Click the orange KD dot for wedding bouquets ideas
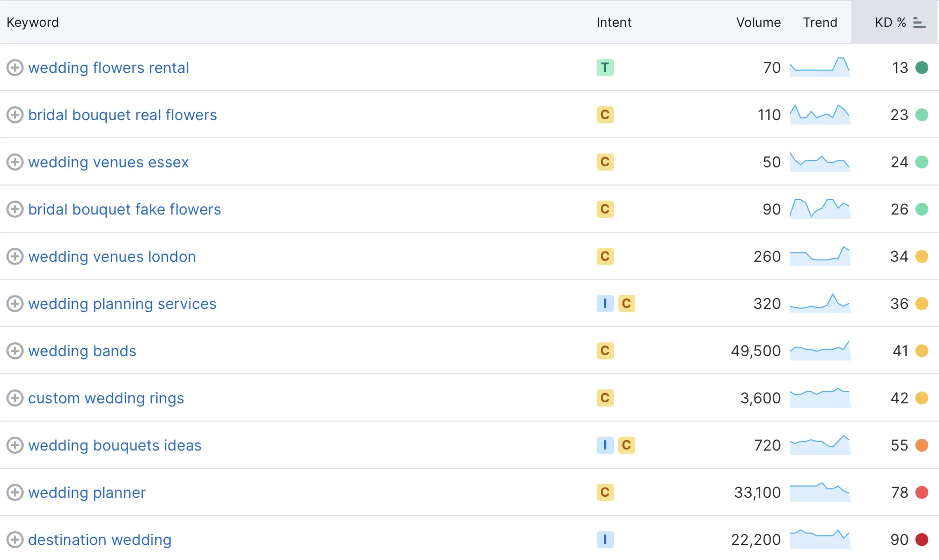Screen dimensions: 939x560 coord(922,445)
